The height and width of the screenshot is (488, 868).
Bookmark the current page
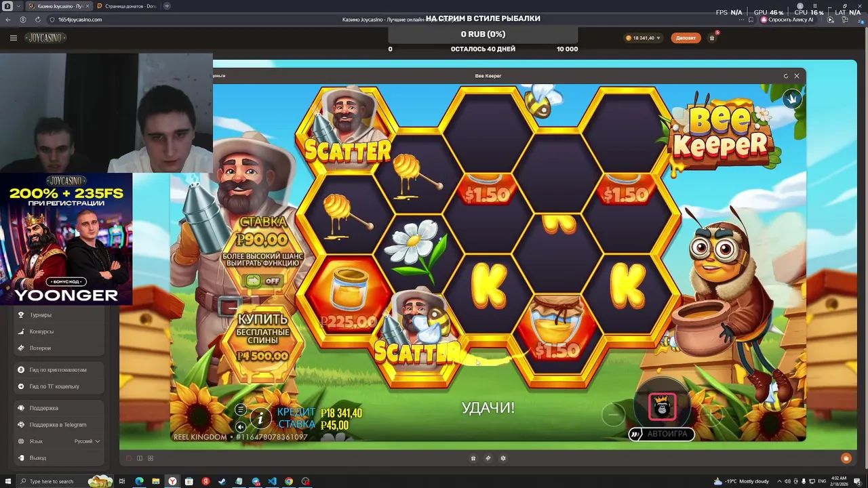(x=751, y=20)
